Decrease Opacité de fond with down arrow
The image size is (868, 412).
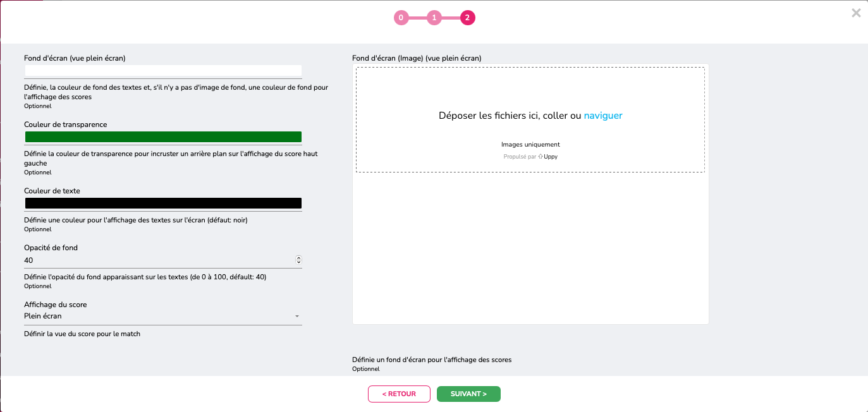(298, 262)
